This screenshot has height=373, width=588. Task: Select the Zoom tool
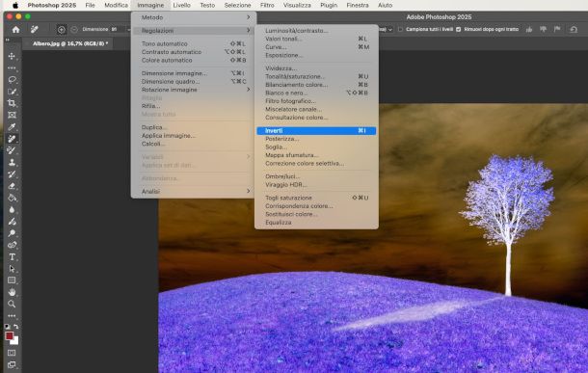[12, 304]
